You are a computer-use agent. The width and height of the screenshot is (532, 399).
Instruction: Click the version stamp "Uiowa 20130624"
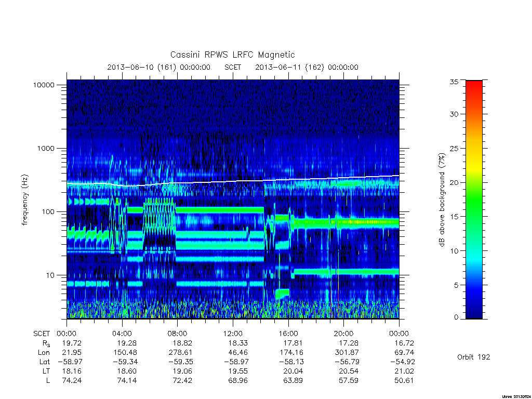[516, 396]
